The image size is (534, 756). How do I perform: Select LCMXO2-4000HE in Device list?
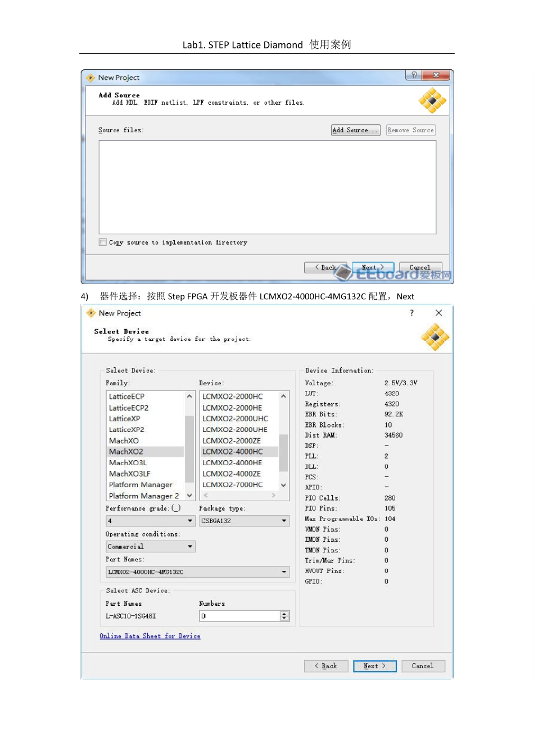[x=232, y=463]
